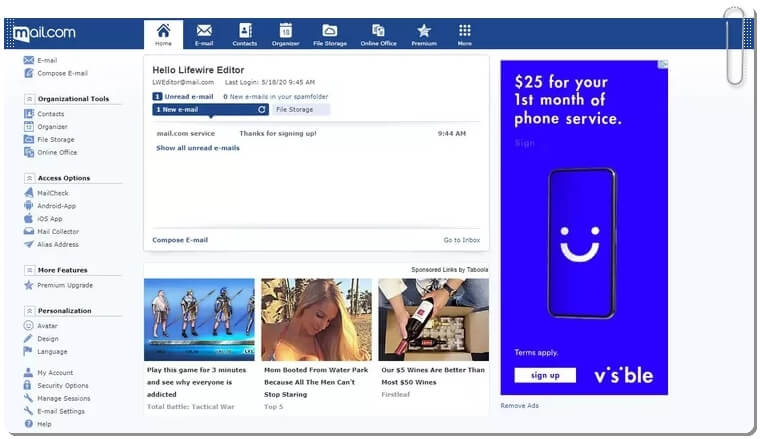The width and height of the screenshot is (760, 439).
Task: Switch to the File Storage panel tab
Action: click(x=301, y=110)
